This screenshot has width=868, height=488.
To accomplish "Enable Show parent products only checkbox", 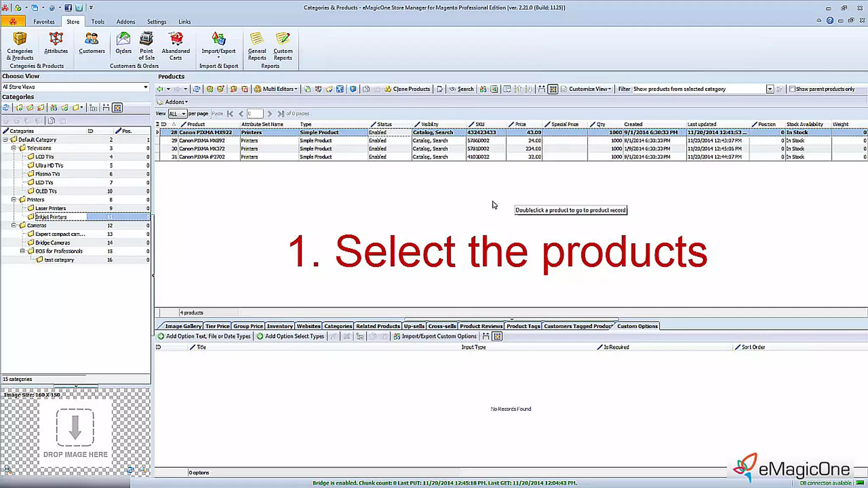I will (x=792, y=89).
